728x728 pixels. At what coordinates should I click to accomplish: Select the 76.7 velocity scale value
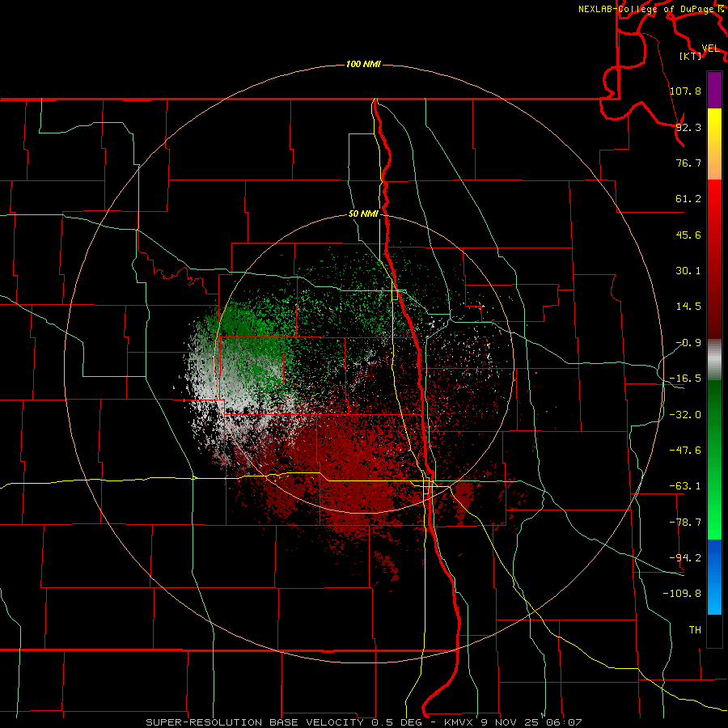[x=688, y=163]
